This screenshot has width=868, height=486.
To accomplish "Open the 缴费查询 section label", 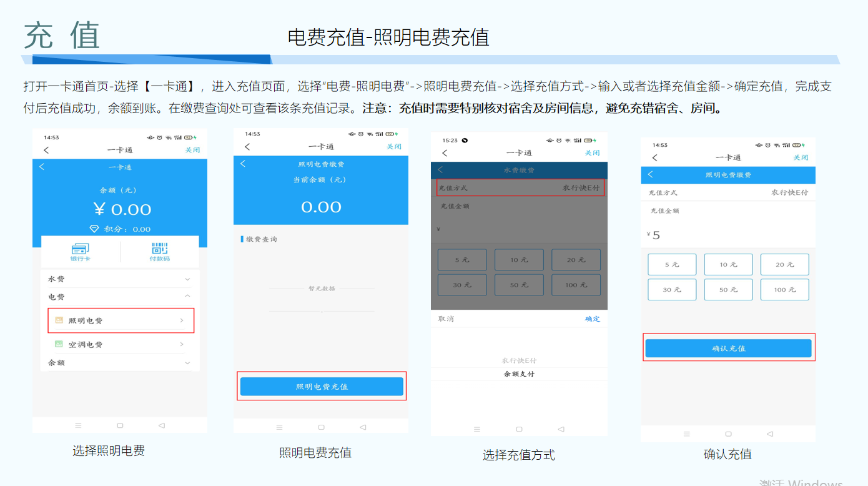I will tap(261, 239).
